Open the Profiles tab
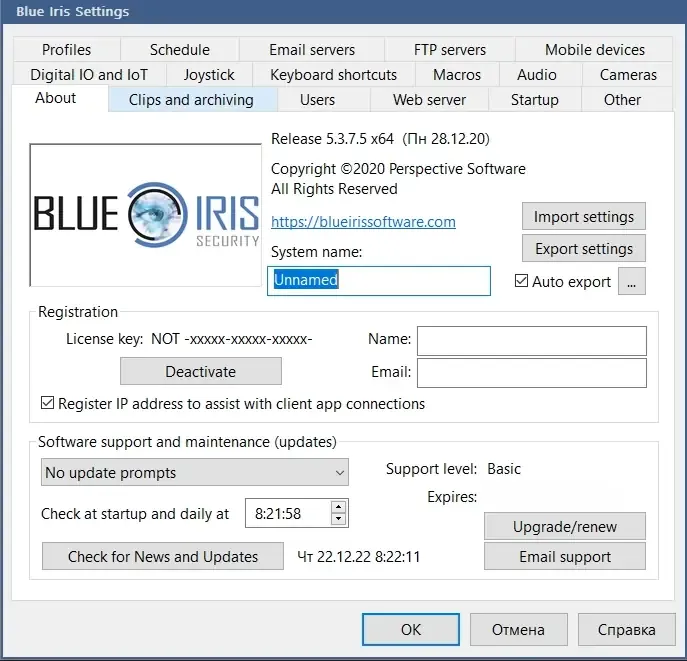This screenshot has width=687, height=661. coord(67,49)
